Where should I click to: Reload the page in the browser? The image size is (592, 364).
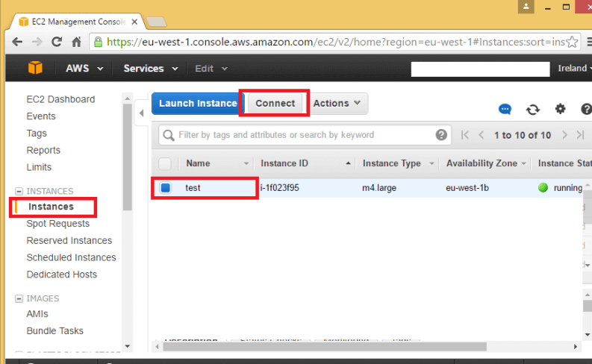57,42
